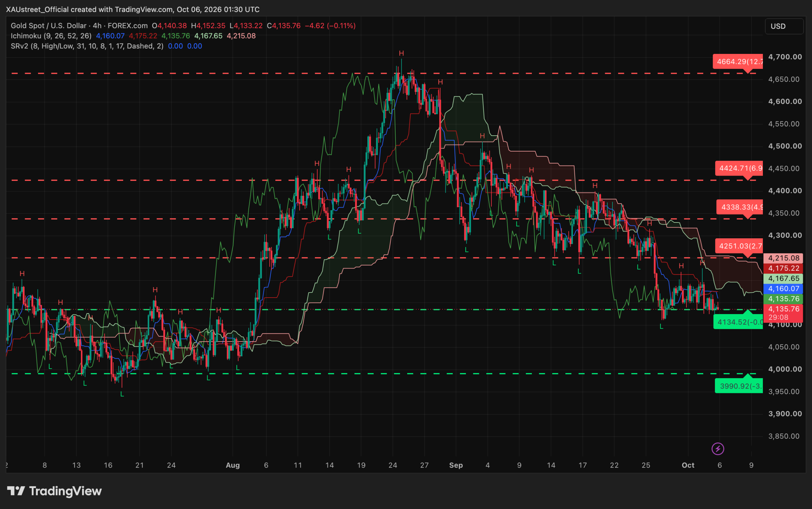
Task: Click the Aug label on the time axis
Action: [233, 465]
